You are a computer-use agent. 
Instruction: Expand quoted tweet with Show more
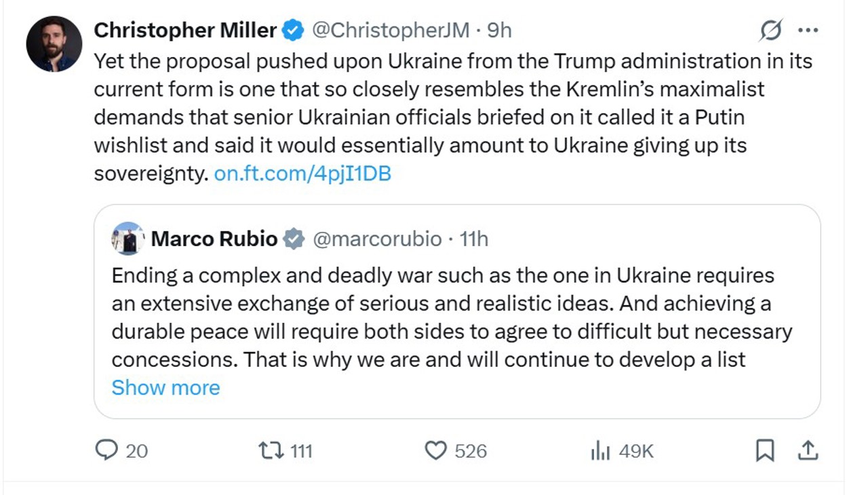[165, 387]
